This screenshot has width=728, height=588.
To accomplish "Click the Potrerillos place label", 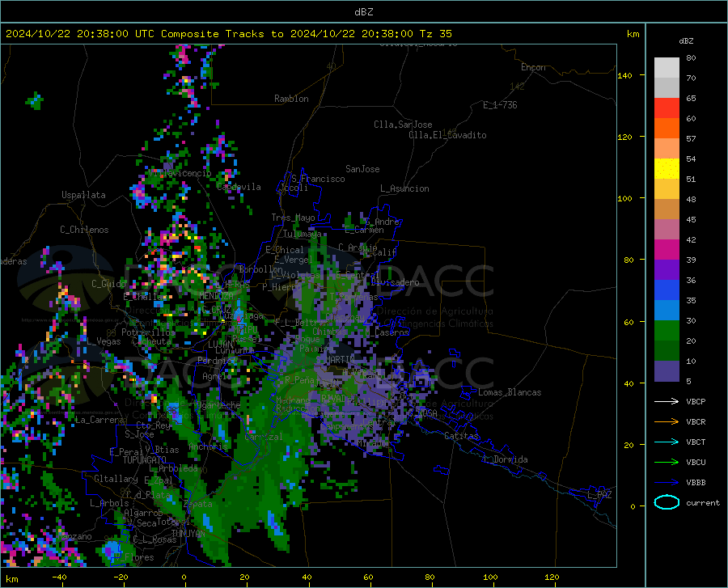I will click(148, 332).
